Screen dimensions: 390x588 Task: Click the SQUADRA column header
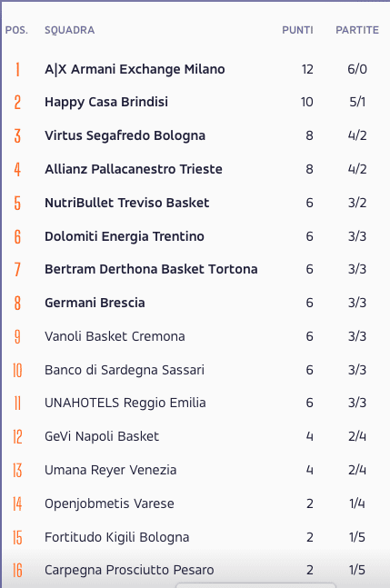pos(69,30)
